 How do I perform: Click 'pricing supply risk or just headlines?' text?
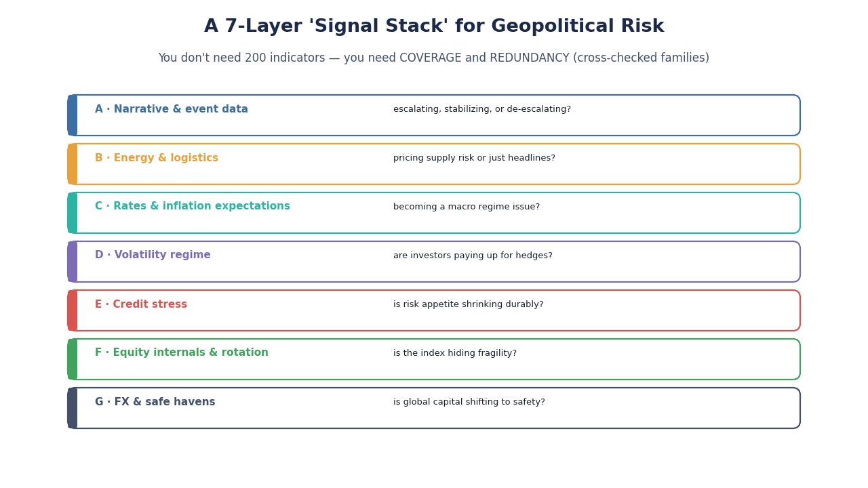click(474, 159)
